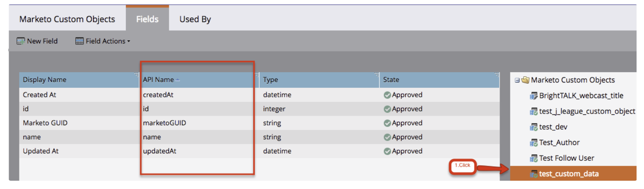Click the test_dev object icon

click(533, 127)
